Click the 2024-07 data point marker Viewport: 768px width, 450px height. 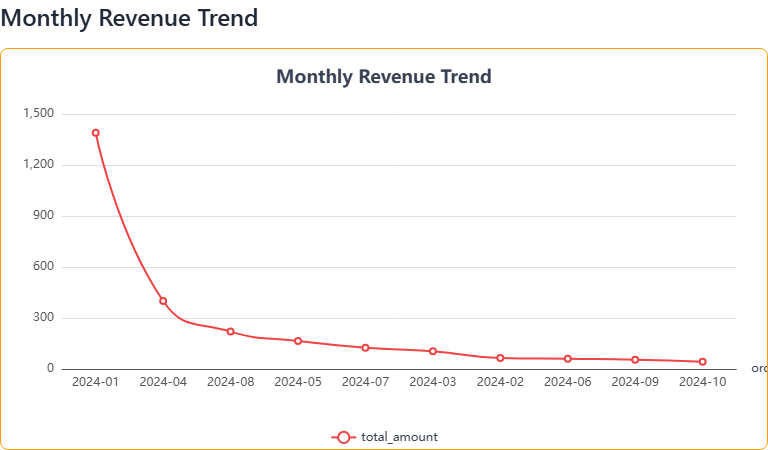point(365,348)
